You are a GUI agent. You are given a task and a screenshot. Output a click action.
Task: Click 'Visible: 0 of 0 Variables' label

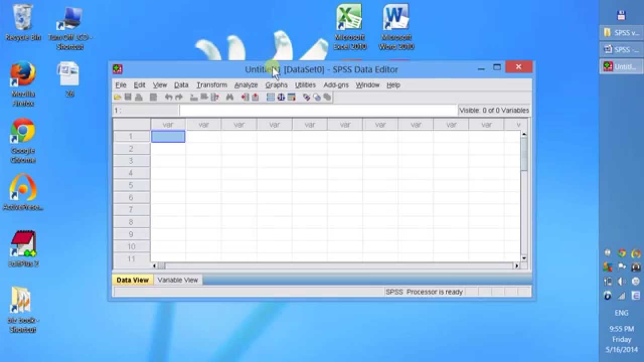(494, 110)
